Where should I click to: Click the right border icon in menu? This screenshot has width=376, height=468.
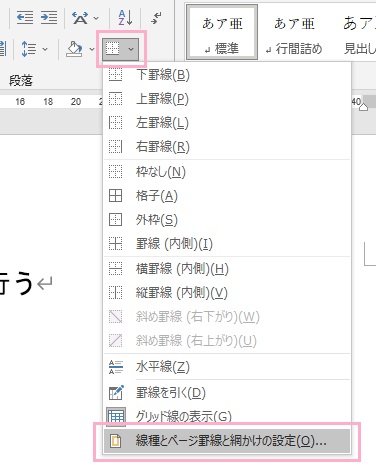[x=115, y=147]
